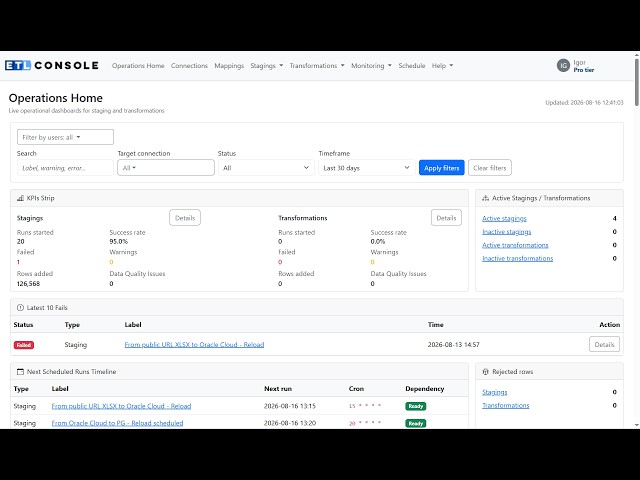Click the Rejected rows bug icon
The height and width of the screenshot is (480, 640).
(485, 371)
